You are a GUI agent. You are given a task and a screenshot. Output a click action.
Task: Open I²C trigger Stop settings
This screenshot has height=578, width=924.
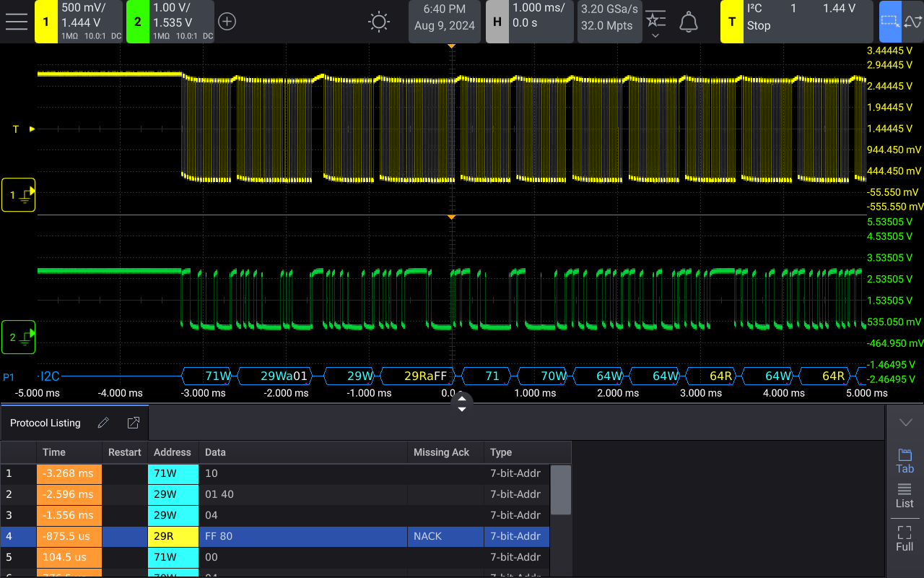click(x=808, y=22)
